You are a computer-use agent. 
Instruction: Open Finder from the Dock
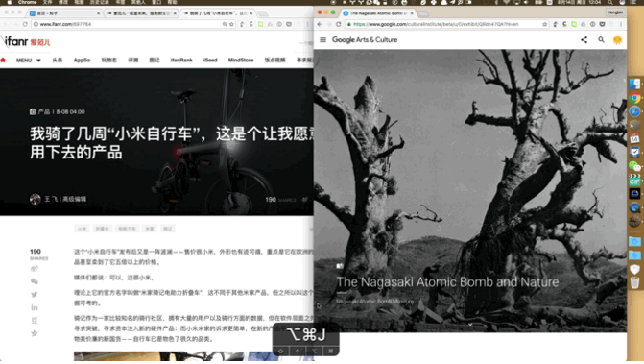[634, 84]
